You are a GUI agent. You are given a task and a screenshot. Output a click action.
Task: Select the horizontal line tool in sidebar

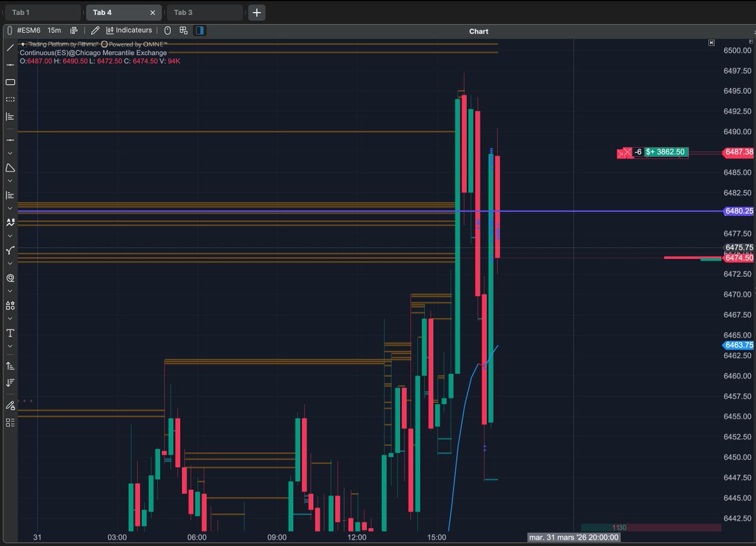(x=10, y=65)
